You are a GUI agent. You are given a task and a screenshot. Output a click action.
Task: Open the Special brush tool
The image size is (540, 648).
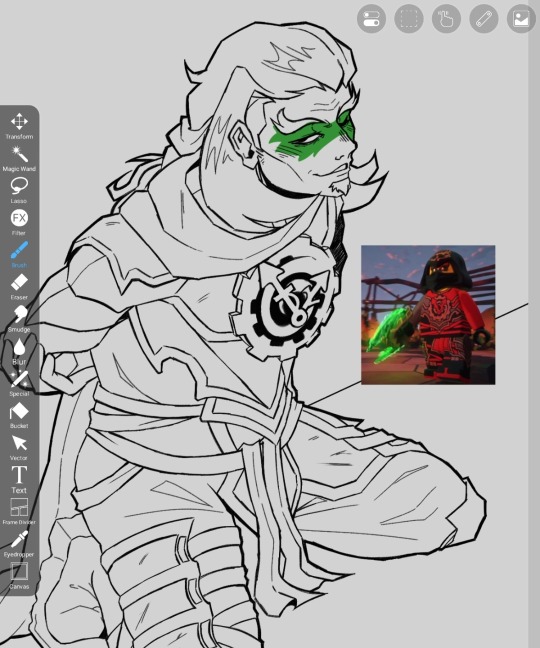19,383
